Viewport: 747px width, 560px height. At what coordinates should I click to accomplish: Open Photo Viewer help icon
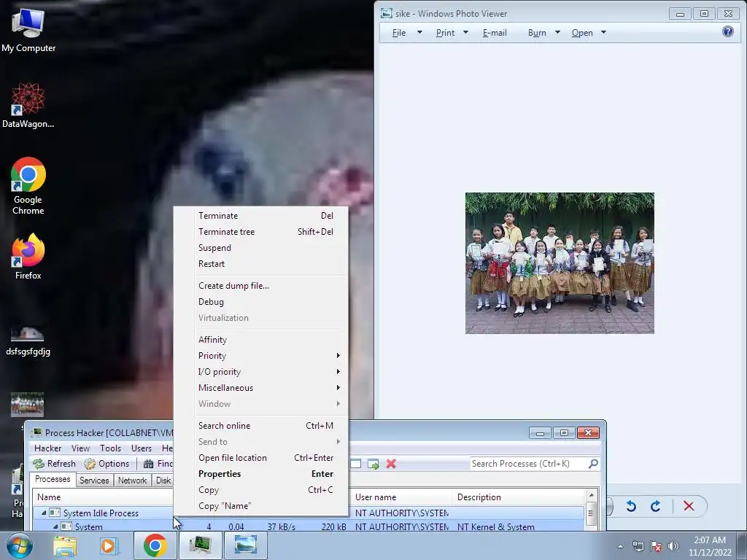727,31
